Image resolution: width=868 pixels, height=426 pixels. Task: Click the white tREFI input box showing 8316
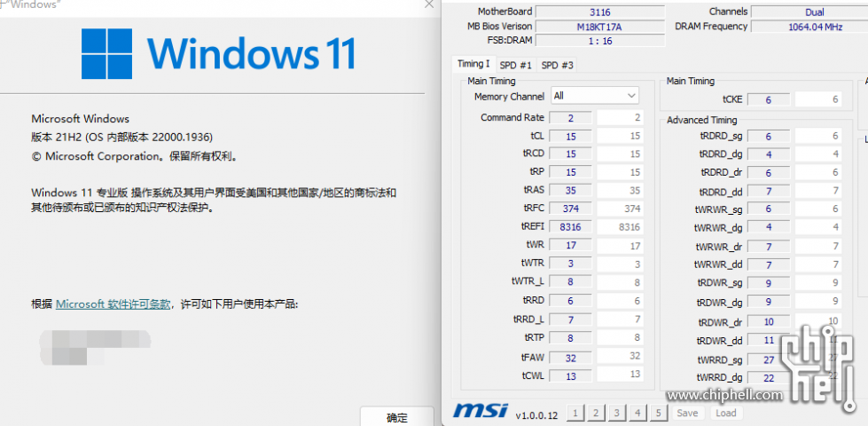pyautogui.click(x=620, y=227)
